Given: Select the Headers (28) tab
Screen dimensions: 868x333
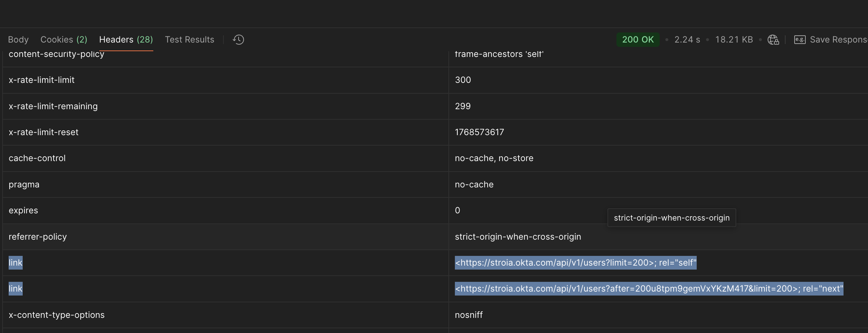Looking at the screenshot, I should point(126,40).
